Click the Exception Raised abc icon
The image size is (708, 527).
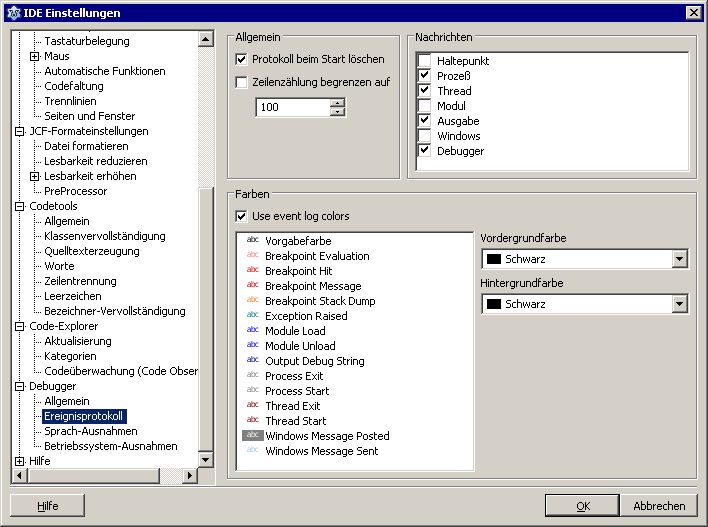click(253, 316)
